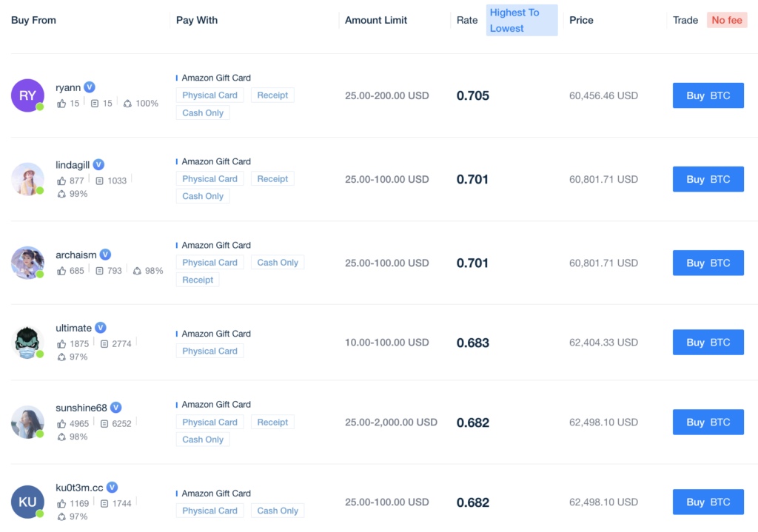Open ultimate's masked avatar
The image size is (758, 532).
tap(27, 342)
